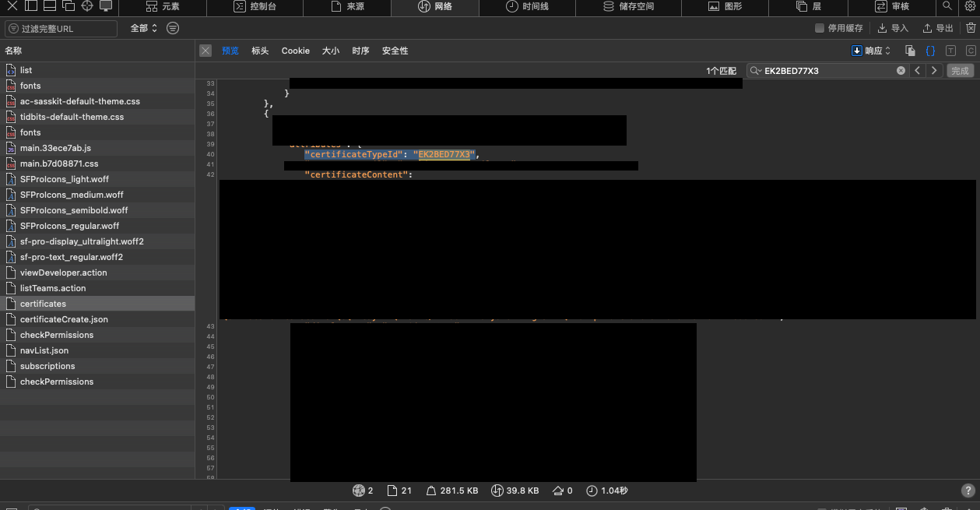The height and width of the screenshot is (510, 980).
Task: Dock inspector to side of window
Action: 30,6
